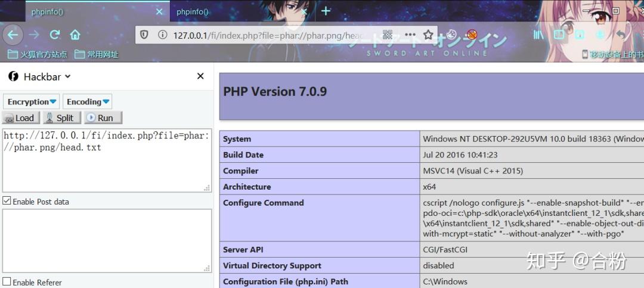View site information icon in address bar
Image resolution: width=644 pixels, height=288 pixels.
click(162, 35)
